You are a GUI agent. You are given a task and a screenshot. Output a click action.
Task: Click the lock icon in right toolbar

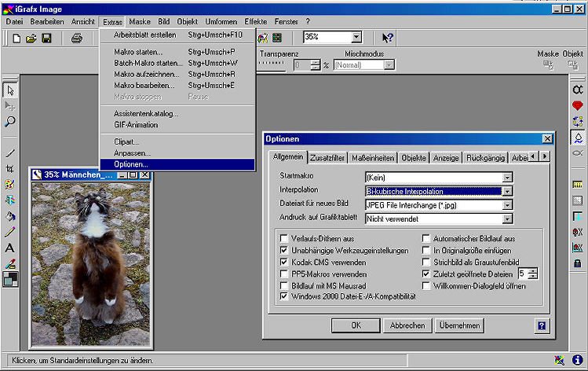pos(578,264)
